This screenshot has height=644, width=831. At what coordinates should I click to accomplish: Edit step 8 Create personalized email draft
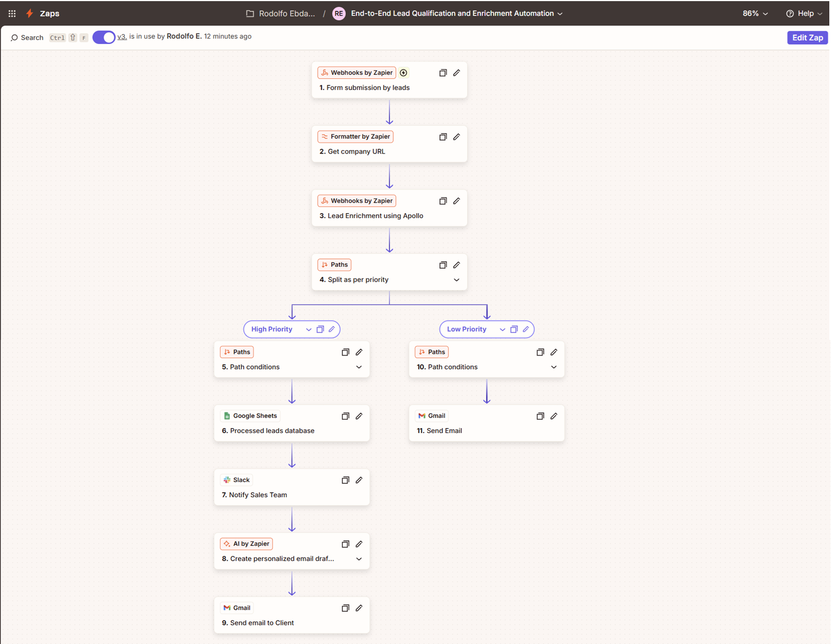pyautogui.click(x=359, y=544)
